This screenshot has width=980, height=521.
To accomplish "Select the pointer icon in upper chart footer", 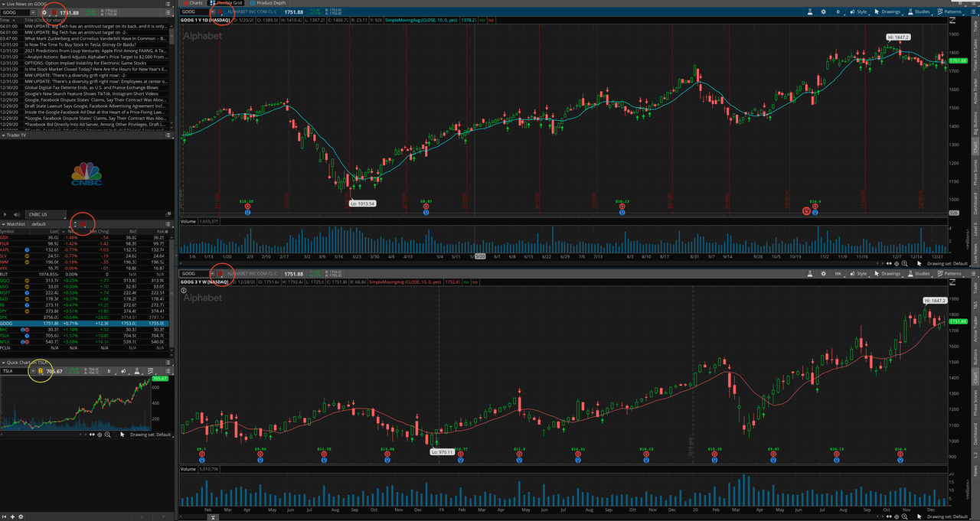I will (918, 263).
